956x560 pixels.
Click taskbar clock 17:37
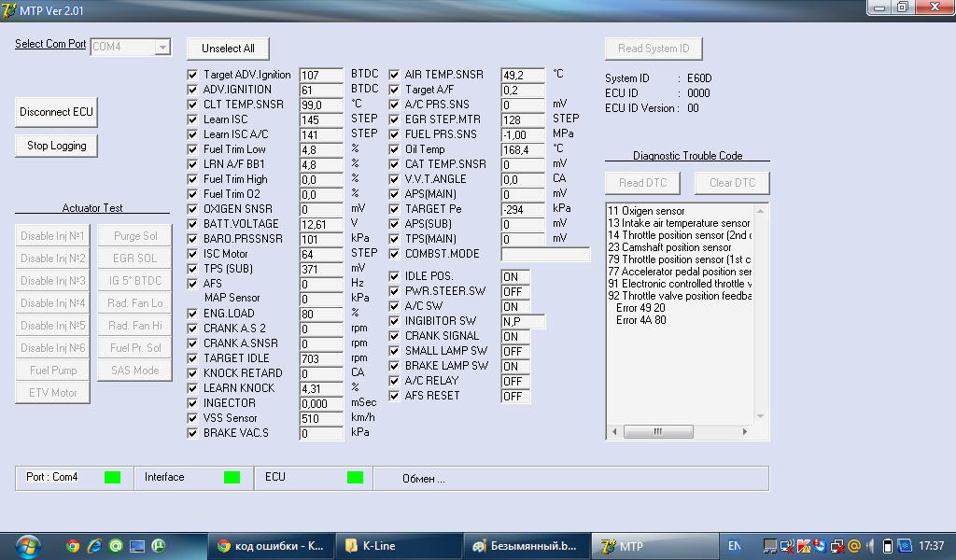coord(931,546)
